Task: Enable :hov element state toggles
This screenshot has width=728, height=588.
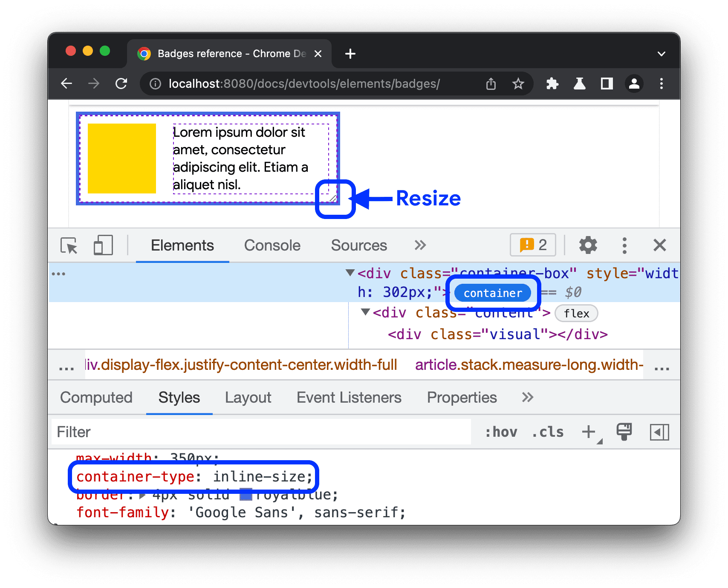Action: point(503,432)
